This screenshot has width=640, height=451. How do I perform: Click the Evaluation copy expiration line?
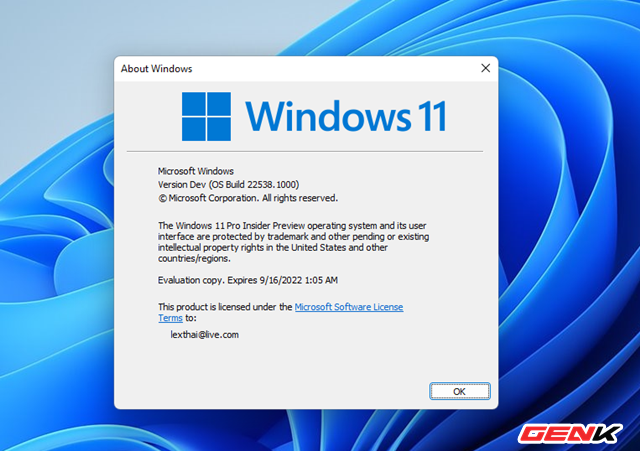point(248,280)
